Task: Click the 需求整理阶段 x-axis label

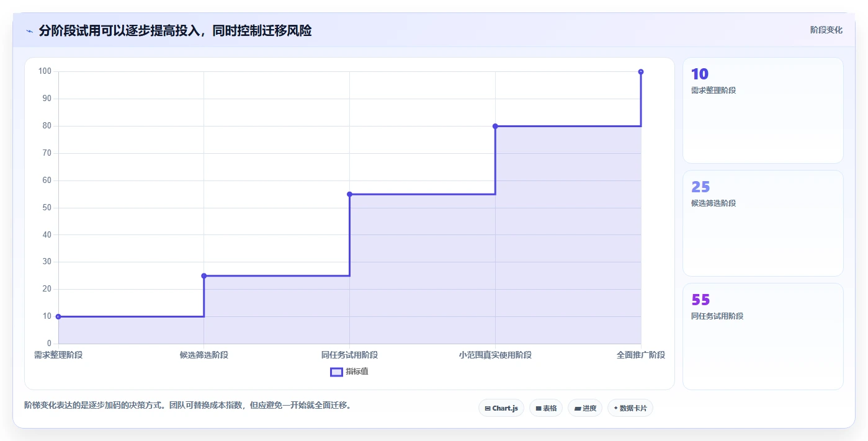Action: tap(58, 355)
